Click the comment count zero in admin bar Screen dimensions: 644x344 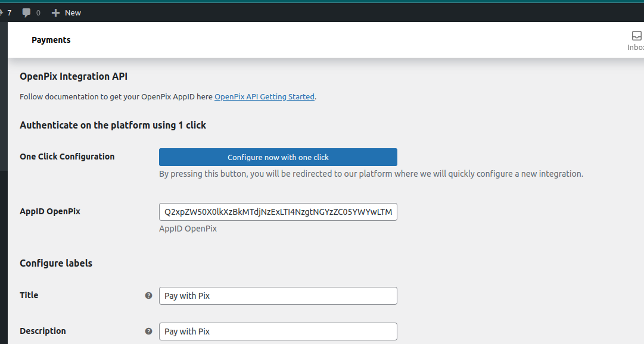pos(39,12)
